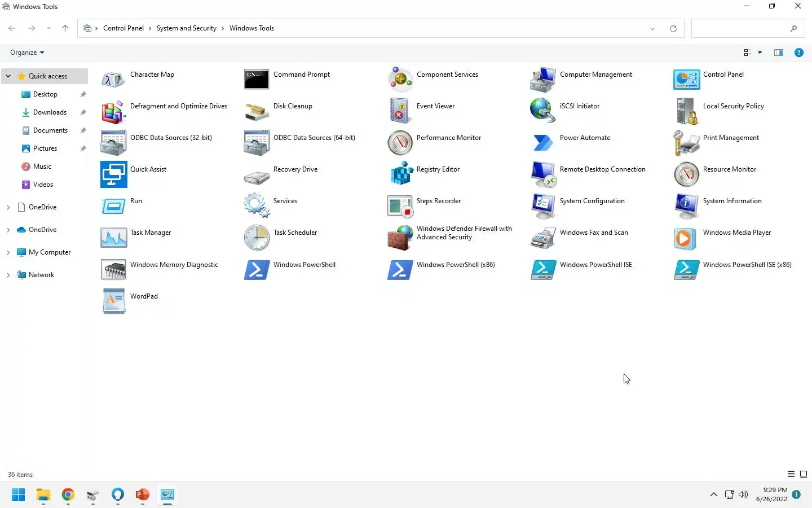Click the WordPad icon
The height and width of the screenshot is (508, 812).
(113, 301)
